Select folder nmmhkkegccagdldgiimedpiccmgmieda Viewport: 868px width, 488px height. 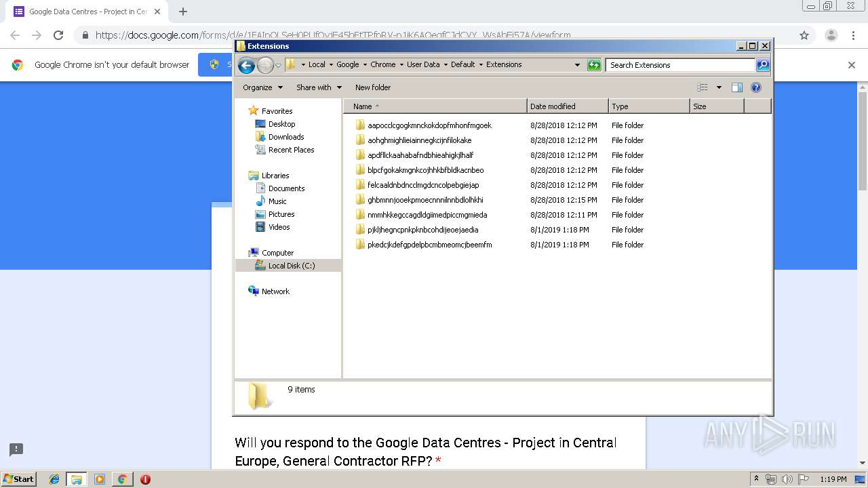(427, 215)
